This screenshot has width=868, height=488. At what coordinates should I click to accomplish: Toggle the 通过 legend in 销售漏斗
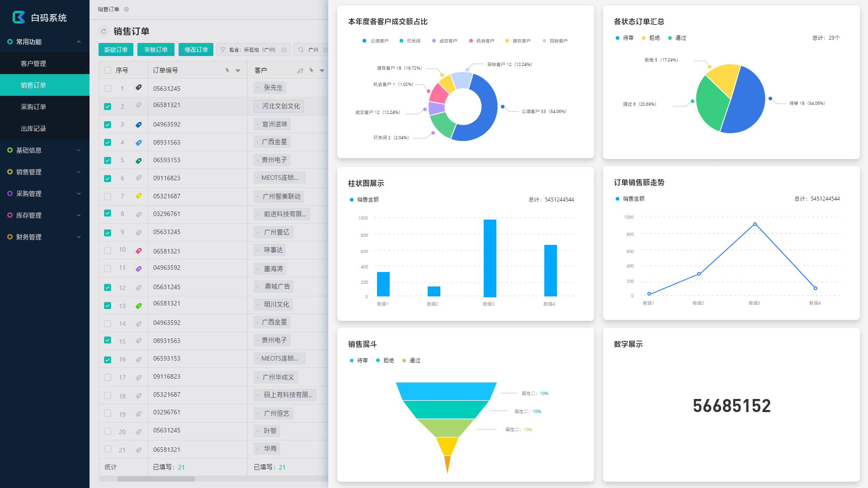411,361
